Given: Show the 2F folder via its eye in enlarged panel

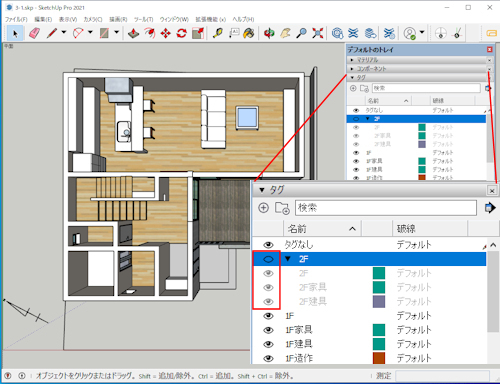Looking at the screenshot, I should [x=268, y=259].
